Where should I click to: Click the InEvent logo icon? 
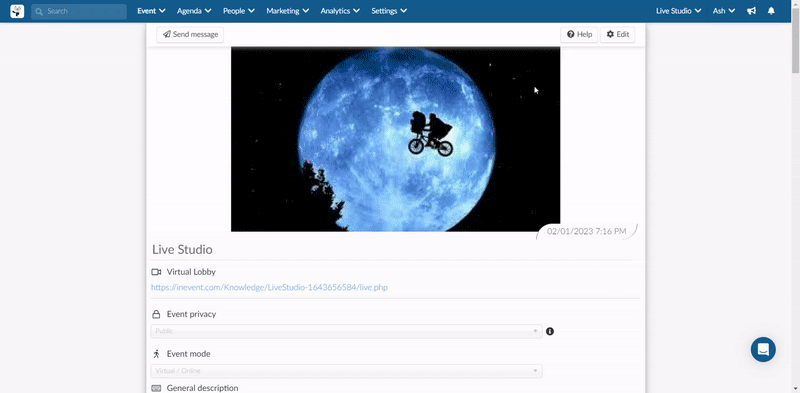coord(17,11)
